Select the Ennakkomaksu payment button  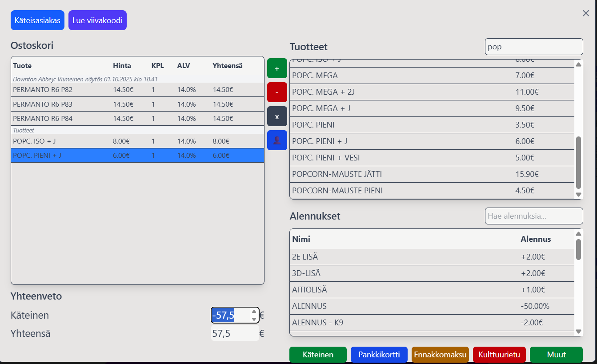point(440,355)
